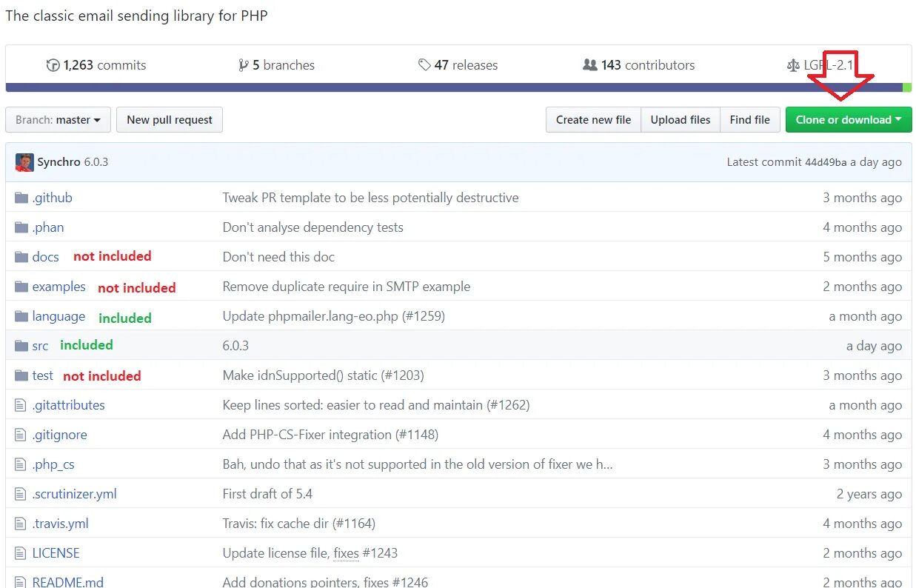The width and height of the screenshot is (916, 588).
Task: Open the .php_cs file
Action: coord(53,464)
